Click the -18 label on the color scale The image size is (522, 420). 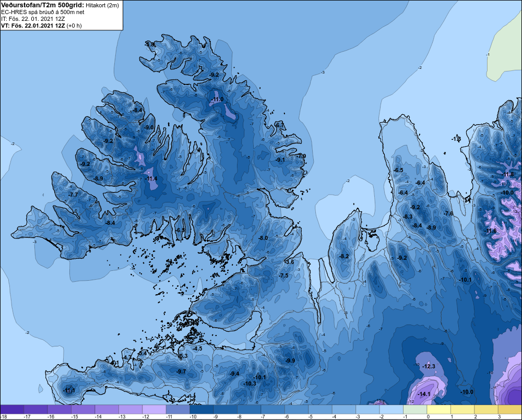(x=4, y=417)
